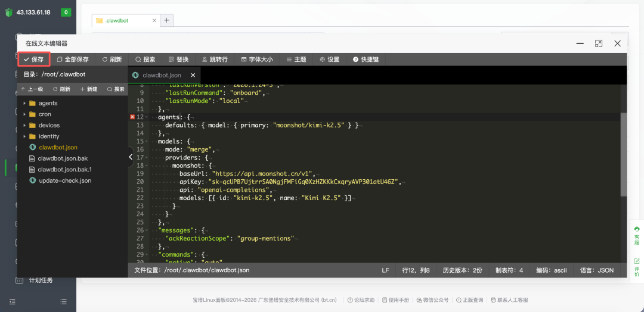Expand the identity folder arrow
Screen dimensions: 644x312
[24, 136]
